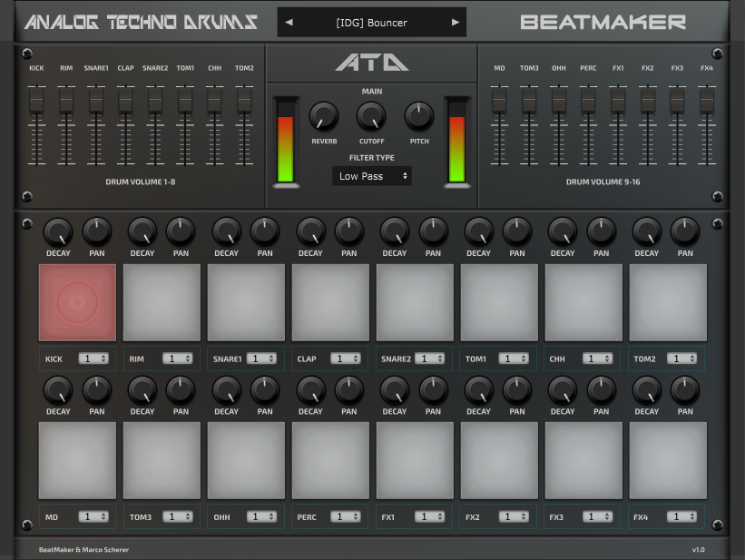Viewport: 745px width, 560px height.
Task: Trigger the TOM3 drum pad
Action: (x=162, y=460)
